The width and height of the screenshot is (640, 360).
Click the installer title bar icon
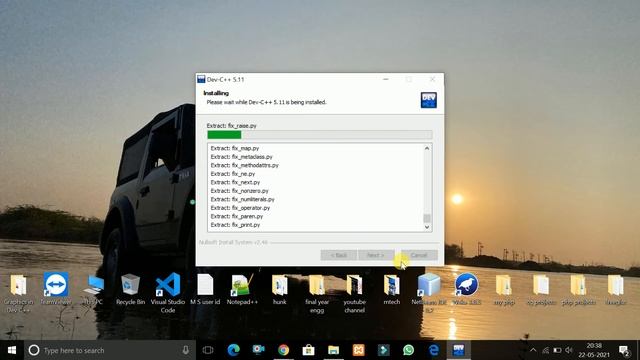tap(201, 79)
